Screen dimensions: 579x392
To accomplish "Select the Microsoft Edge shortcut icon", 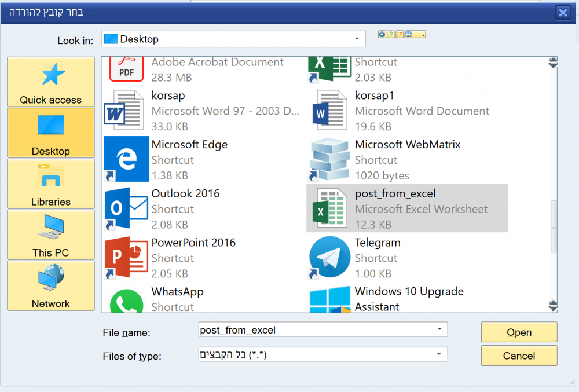I will click(x=126, y=159).
